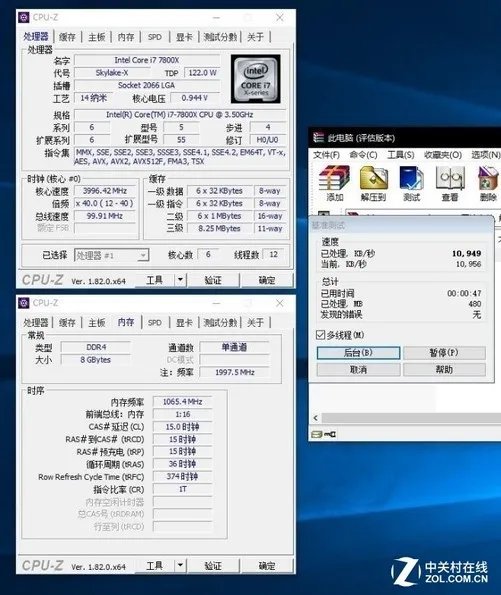The width and height of the screenshot is (501, 595).
Task: Click the memory frequency value 1065.4 MHz
Action: [x=183, y=401]
